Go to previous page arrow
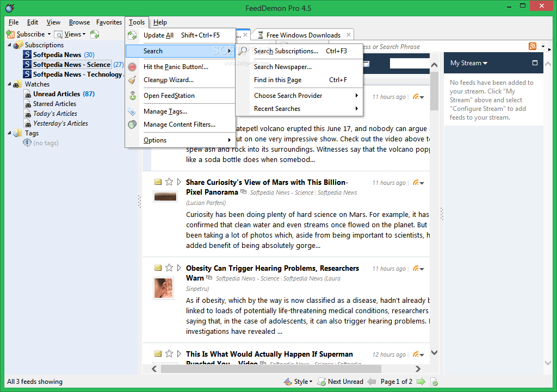The image size is (557, 392). click(372, 382)
